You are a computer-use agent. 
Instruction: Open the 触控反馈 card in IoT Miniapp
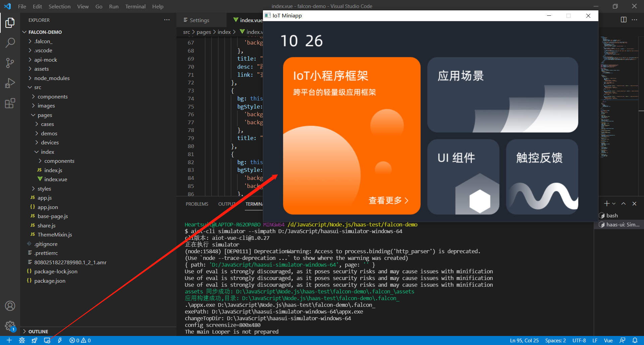pyautogui.click(x=542, y=177)
